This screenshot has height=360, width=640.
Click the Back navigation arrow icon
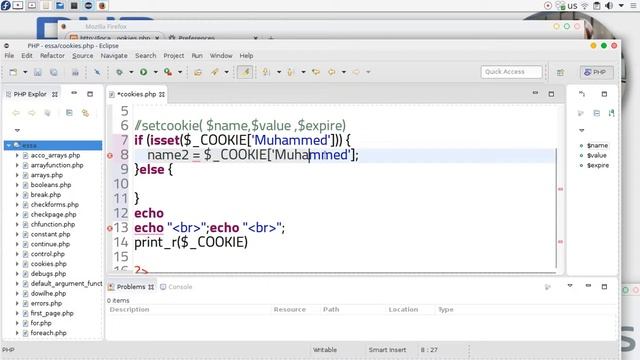click(x=331, y=72)
